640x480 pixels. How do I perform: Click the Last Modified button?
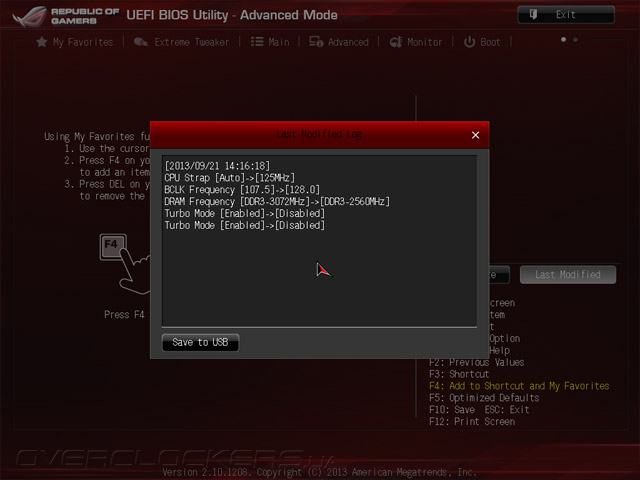[568, 275]
